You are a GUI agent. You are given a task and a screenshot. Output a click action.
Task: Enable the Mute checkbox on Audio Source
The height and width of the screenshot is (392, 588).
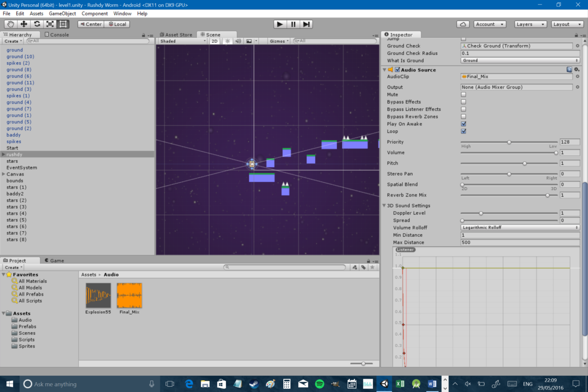pyautogui.click(x=463, y=94)
